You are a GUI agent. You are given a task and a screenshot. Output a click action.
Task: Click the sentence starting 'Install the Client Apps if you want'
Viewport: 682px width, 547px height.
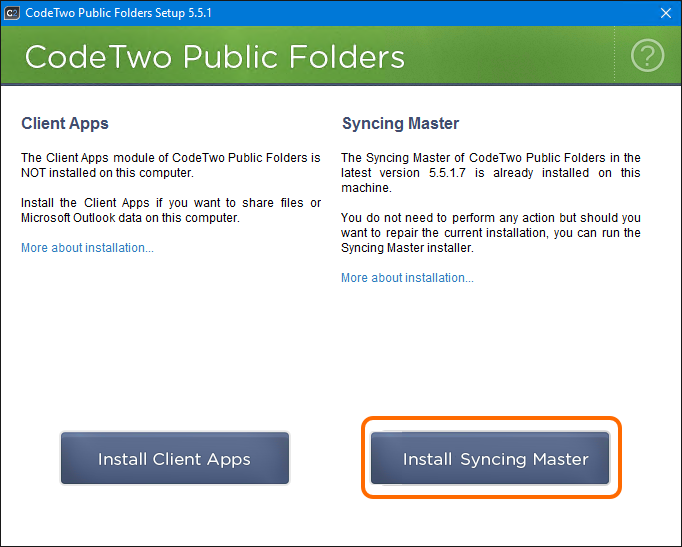click(171, 210)
